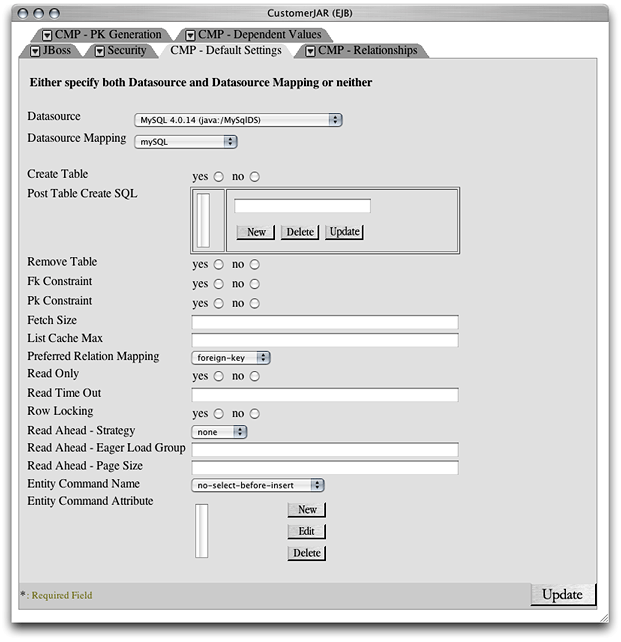This screenshot has width=621, height=642.
Task: Click Read Ahead - Page Size field
Action: 325,468
